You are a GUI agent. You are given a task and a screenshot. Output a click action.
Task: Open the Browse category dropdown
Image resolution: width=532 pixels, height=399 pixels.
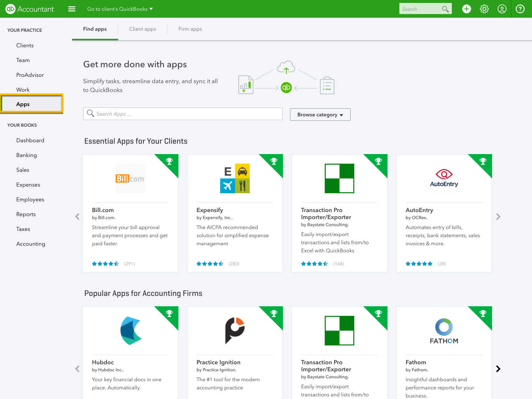pyautogui.click(x=320, y=115)
